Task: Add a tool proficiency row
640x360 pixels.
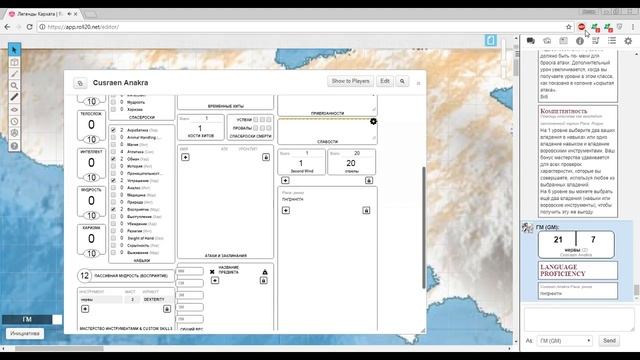Action: (85, 309)
